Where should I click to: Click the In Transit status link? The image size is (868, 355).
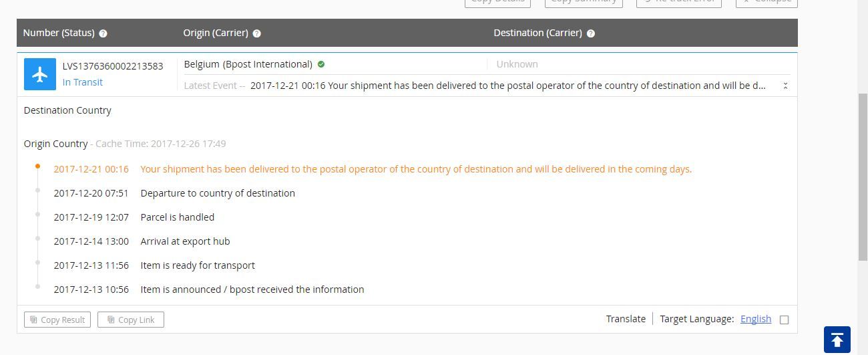coord(83,82)
